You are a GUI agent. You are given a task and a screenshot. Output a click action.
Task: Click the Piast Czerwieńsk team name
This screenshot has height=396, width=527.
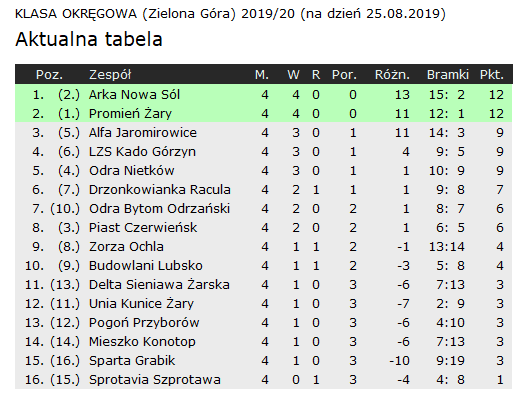pyautogui.click(x=143, y=228)
